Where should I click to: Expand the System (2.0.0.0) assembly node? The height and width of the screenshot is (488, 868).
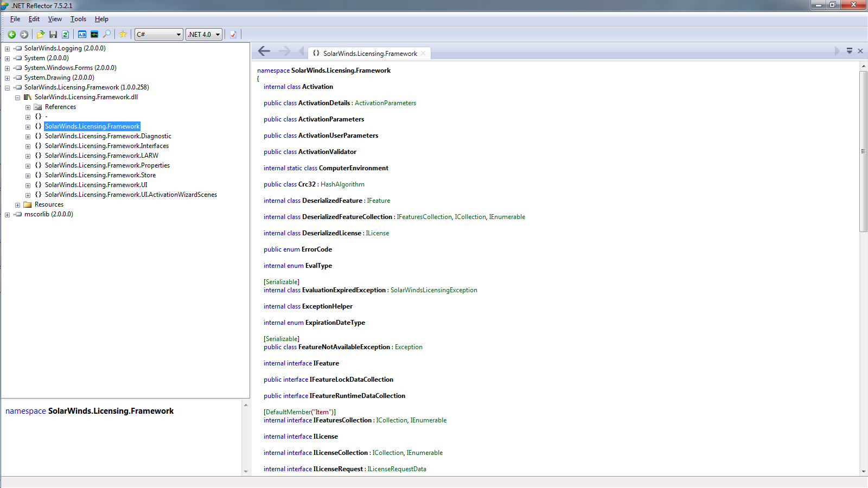(x=7, y=59)
